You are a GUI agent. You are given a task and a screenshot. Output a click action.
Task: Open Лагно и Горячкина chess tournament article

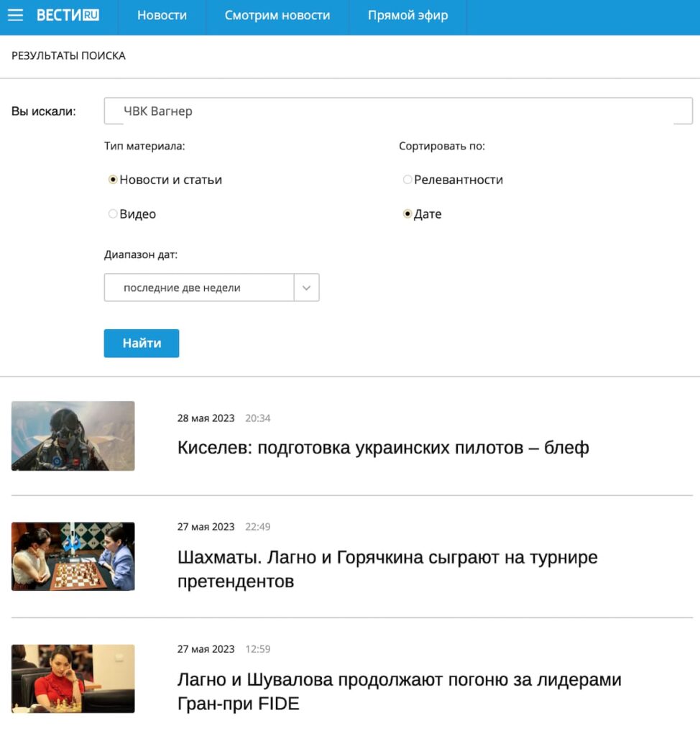point(387,569)
